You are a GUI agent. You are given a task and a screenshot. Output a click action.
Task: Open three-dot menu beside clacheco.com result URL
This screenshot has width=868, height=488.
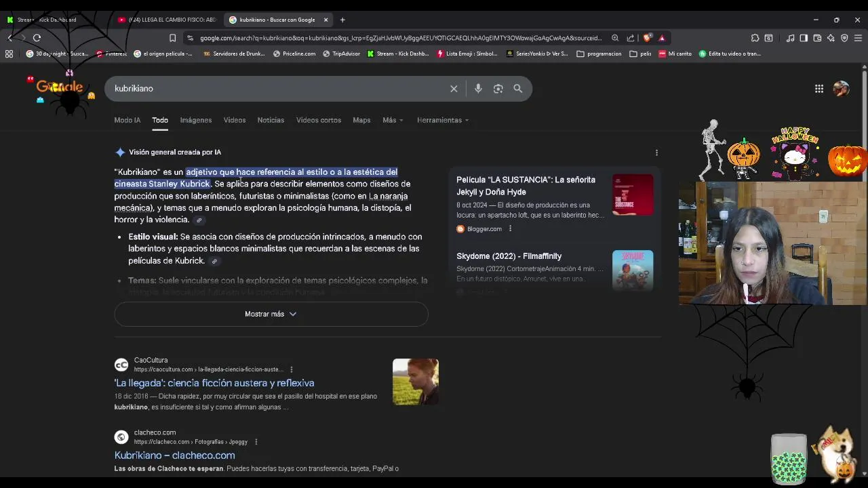pos(256,442)
